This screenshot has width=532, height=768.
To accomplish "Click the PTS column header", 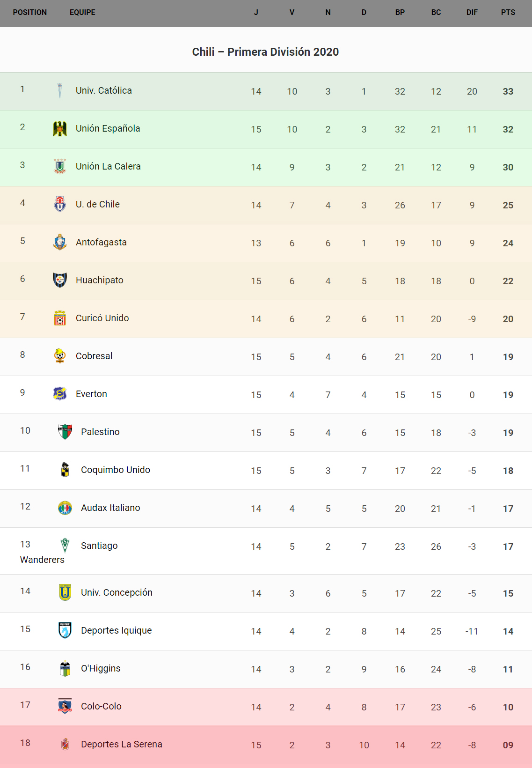I will 508,13.
